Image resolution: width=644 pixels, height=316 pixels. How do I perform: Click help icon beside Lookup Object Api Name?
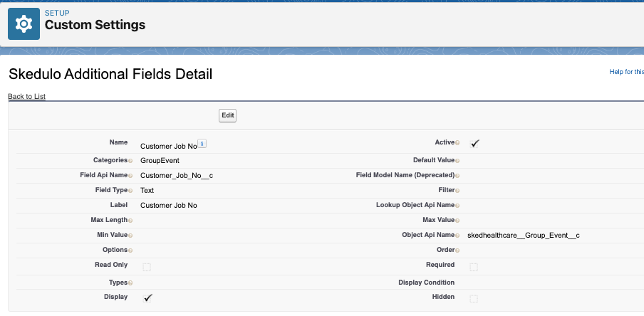click(x=457, y=206)
